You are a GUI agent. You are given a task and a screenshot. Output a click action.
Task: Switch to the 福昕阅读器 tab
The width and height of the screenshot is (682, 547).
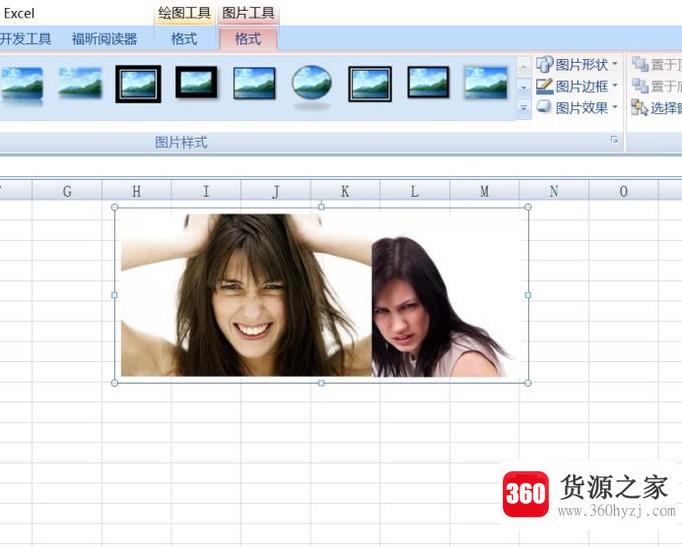[x=104, y=39]
